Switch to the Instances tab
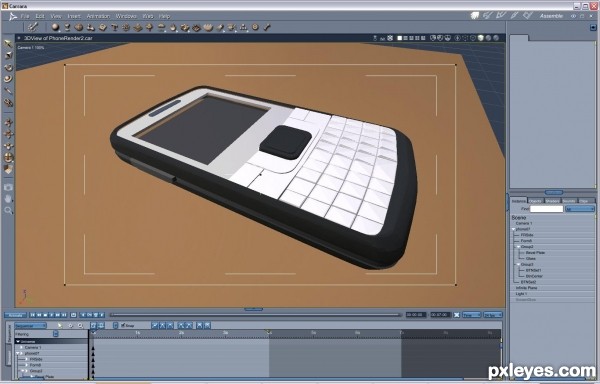 coord(518,201)
